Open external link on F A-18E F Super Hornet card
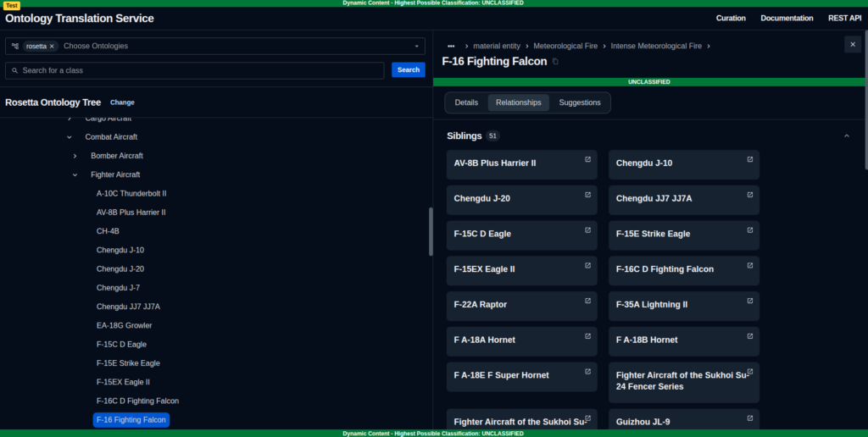Image resolution: width=868 pixels, height=437 pixels. point(588,372)
